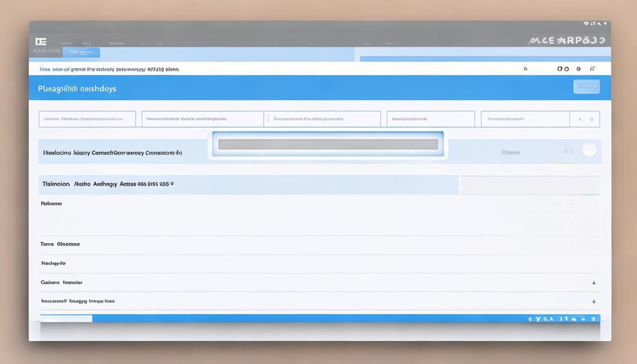Click the third filter field with cursor bar
The width and height of the screenshot is (637, 364).
322,119
